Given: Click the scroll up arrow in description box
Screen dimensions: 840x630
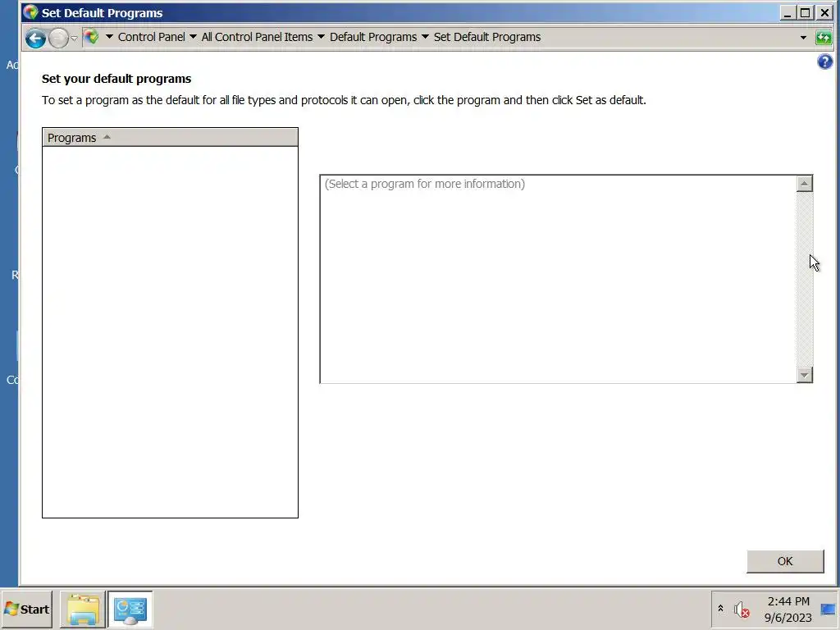Looking at the screenshot, I should coord(804,184).
